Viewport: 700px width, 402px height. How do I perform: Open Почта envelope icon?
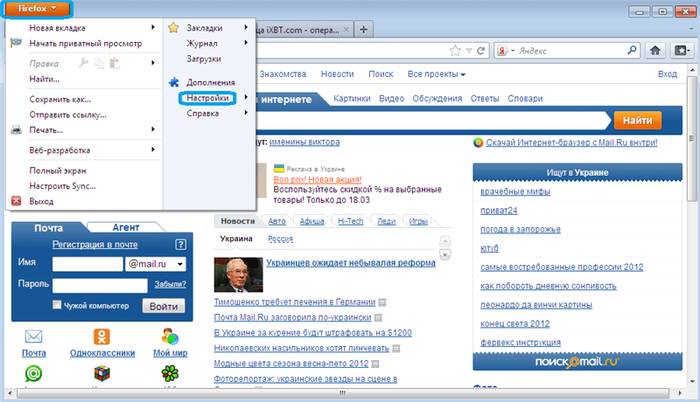(x=33, y=336)
